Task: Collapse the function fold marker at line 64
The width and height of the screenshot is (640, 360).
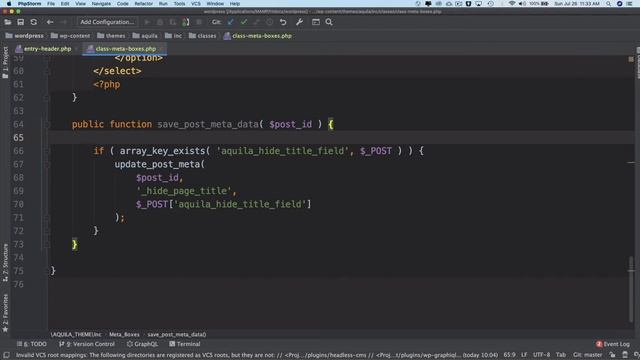Action: (47, 124)
